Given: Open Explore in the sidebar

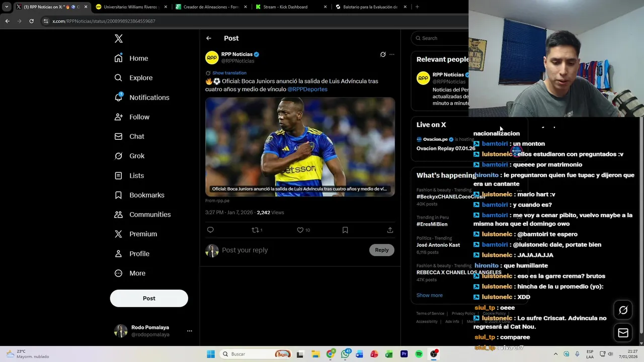Looking at the screenshot, I should pyautogui.click(x=133, y=78).
